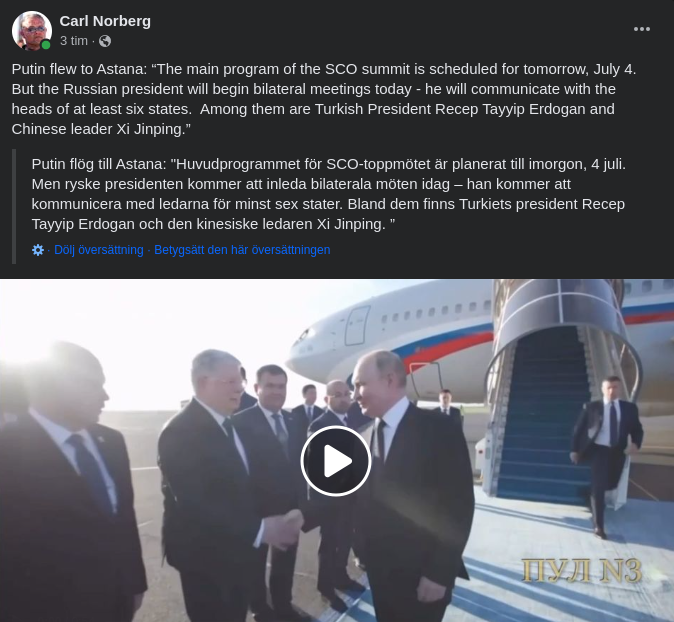The width and height of the screenshot is (674, 622).
Task: Click the airplane door in video frame
Action: (x=357, y=325)
